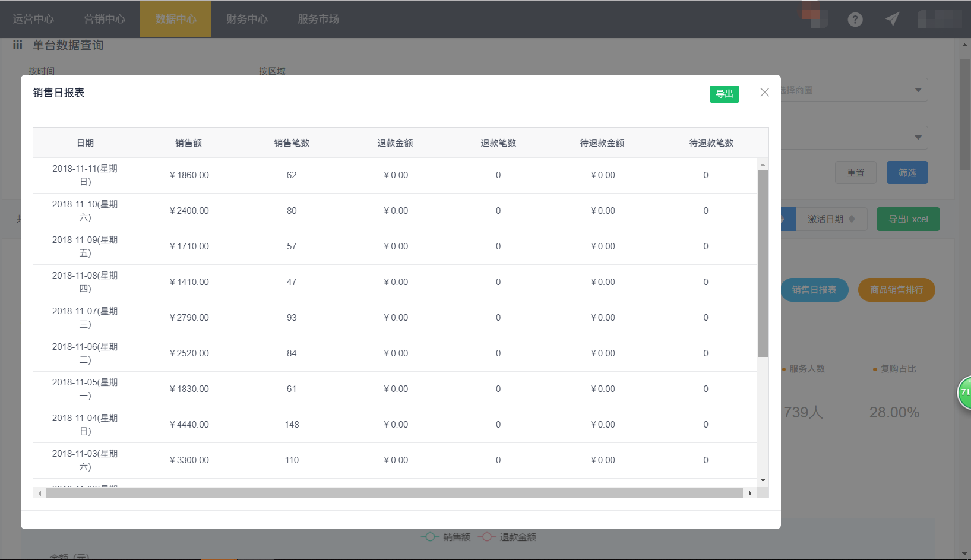Click page scrollbar up arrow
The height and width of the screenshot is (560, 971).
click(x=964, y=45)
